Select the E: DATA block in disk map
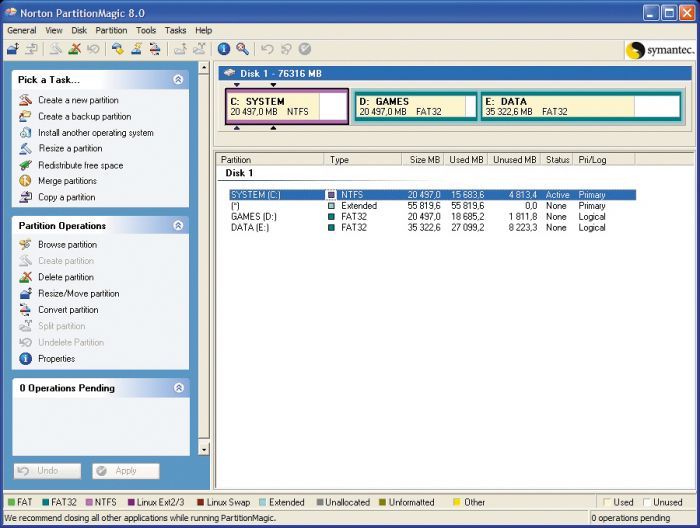700x528 pixels. click(x=581, y=106)
